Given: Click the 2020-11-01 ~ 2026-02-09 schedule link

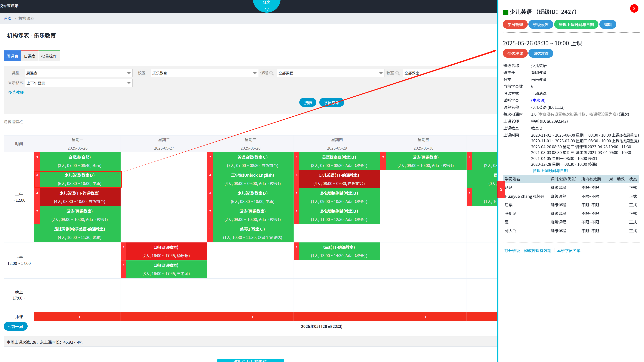Looking at the screenshot, I should [x=553, y=141].
